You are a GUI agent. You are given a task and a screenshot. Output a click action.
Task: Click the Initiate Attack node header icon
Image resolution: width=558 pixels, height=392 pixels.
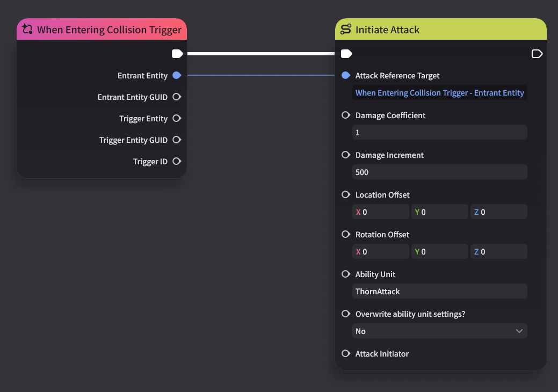(345, 29)
